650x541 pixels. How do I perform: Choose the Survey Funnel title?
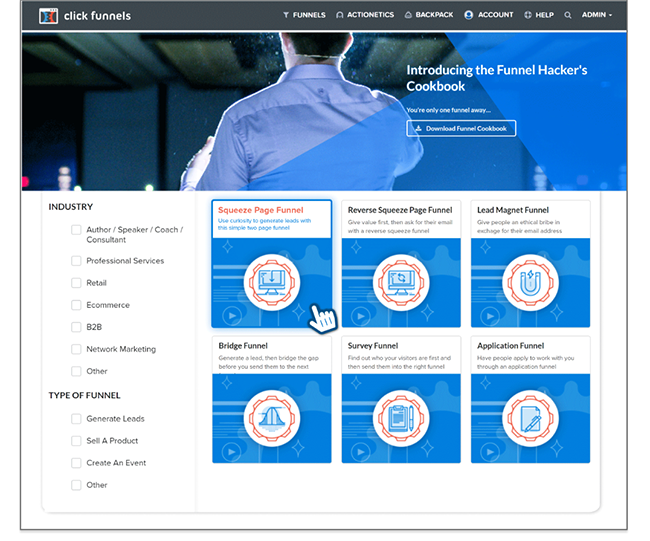coord(373,346)
